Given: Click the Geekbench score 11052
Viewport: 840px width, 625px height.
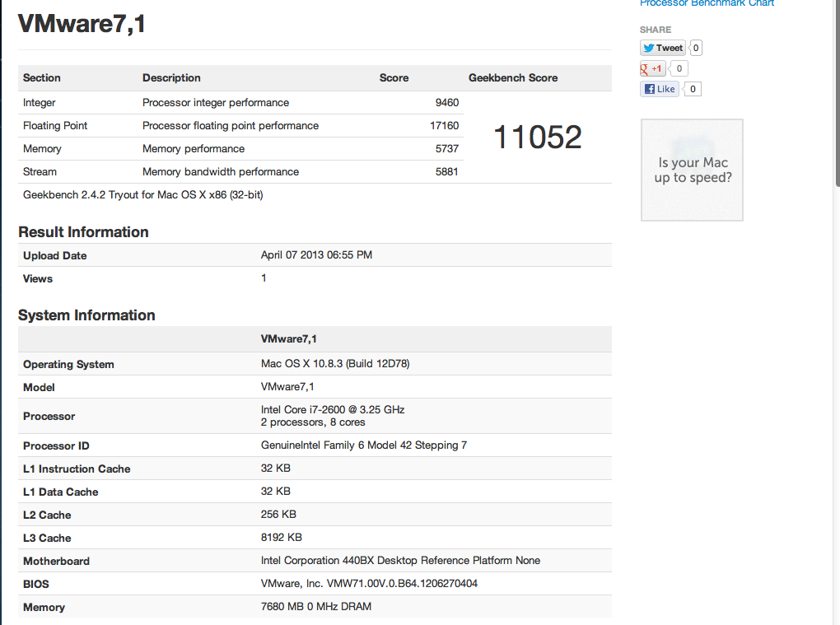Looking at the screenshot, I should (x=537, y=137).
